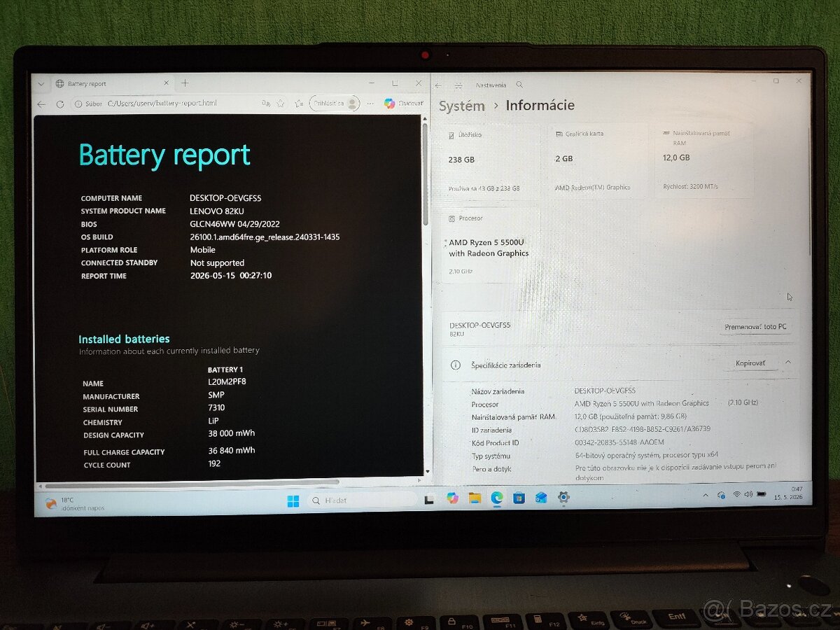Viewport: 840px width, 630px height.
Task: Click Premenovať toto PC button
Action: 755,327
